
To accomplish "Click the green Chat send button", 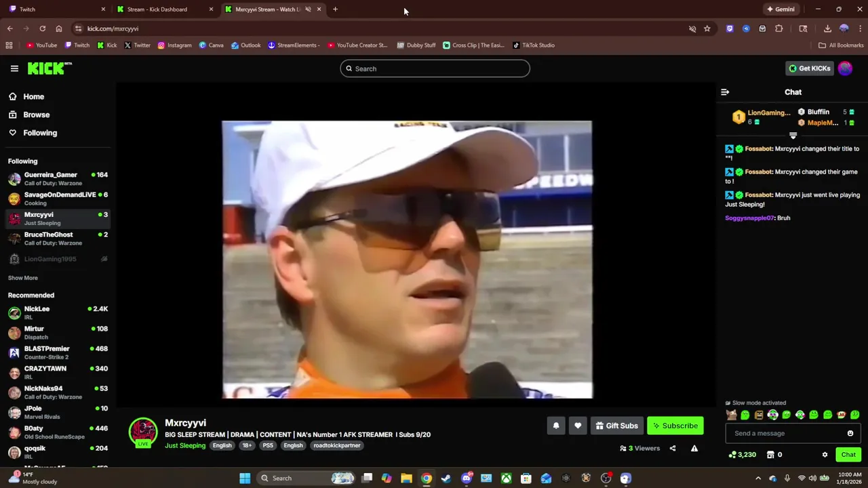I will (x=848, y=455).
